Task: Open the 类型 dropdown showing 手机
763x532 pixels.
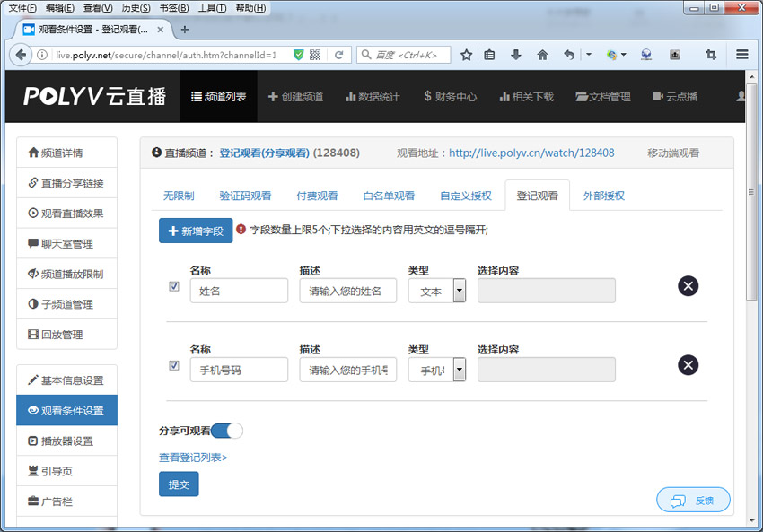Action: pyautogui.click(x=458, y=370)
